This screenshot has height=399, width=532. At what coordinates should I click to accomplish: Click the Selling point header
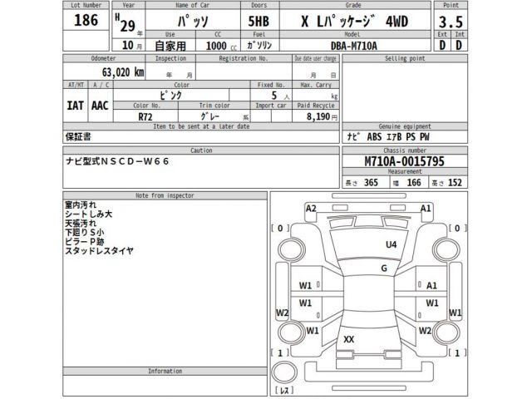point(405,58)
